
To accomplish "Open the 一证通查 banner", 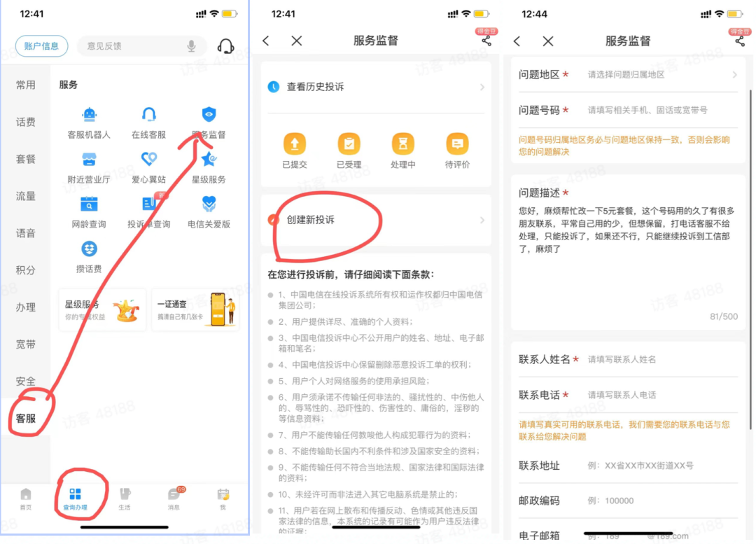I will (196, 305).
